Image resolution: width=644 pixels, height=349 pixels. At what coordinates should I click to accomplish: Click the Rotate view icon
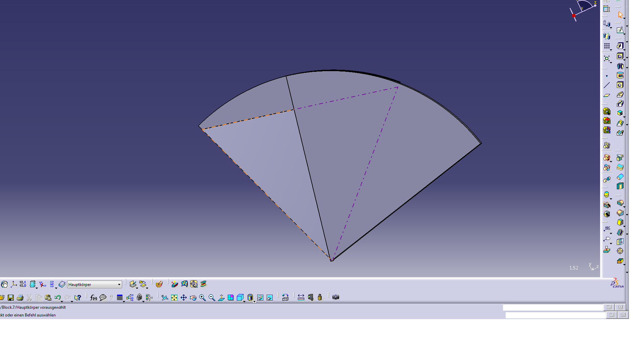click(193, 298)
